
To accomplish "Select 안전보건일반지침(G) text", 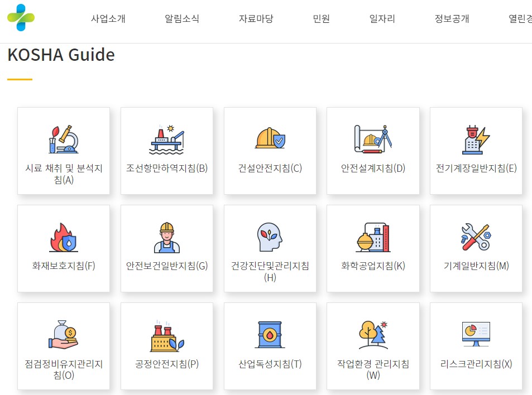I will 167,266.
